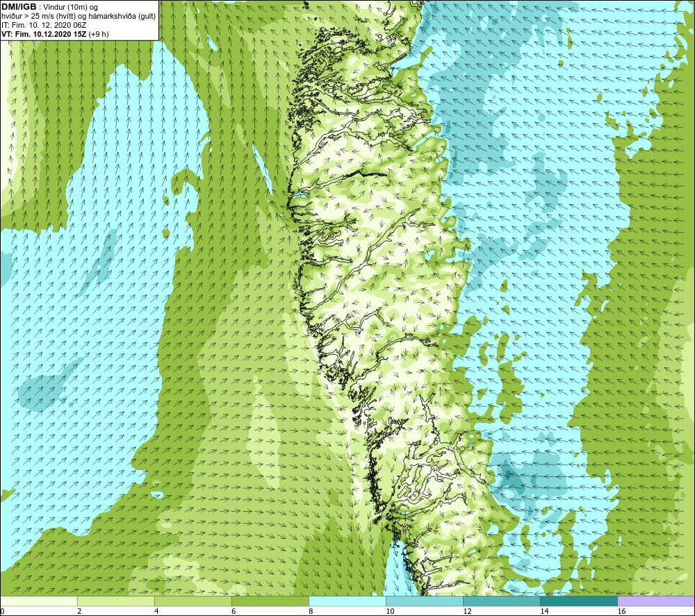The height and width of the screenshot is (616, 695).
Task: Click the 4–6 m/s green legend swatch
Action: pos(193,601)
